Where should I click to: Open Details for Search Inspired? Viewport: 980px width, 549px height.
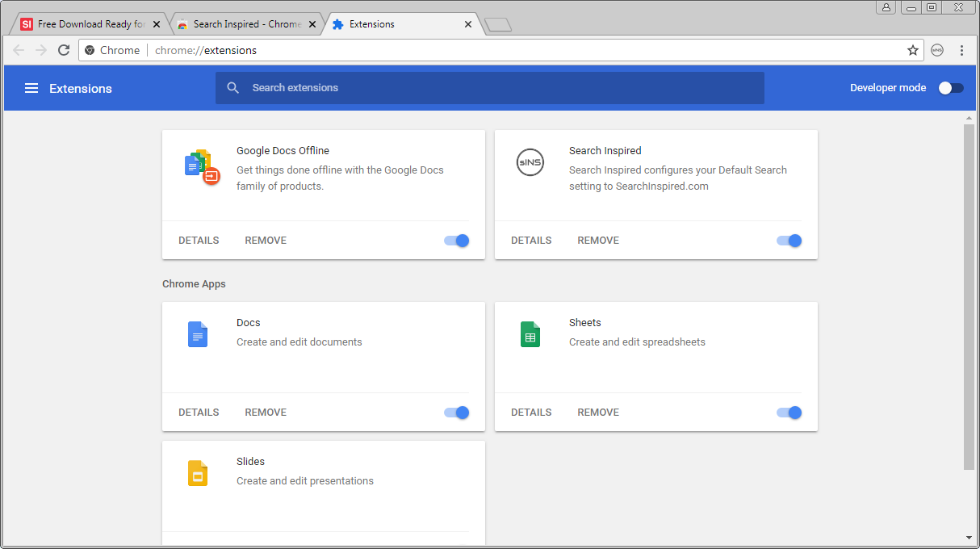[x=531, y=241]
